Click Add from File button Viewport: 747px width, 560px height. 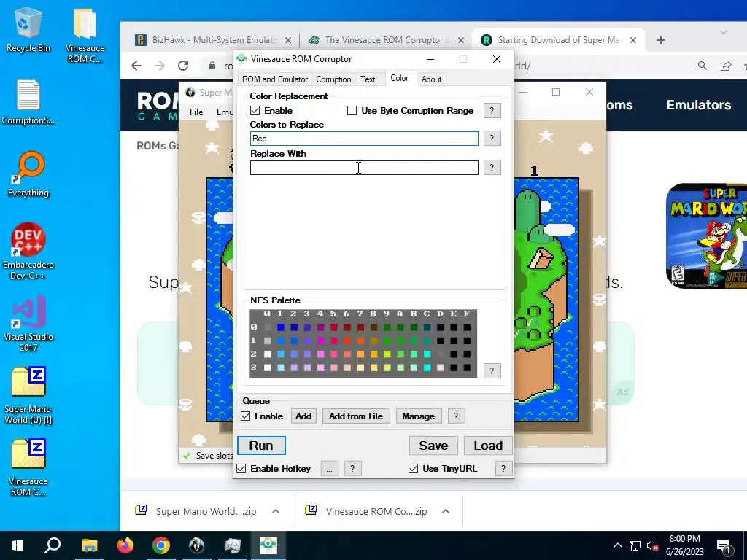pos(356,416)
